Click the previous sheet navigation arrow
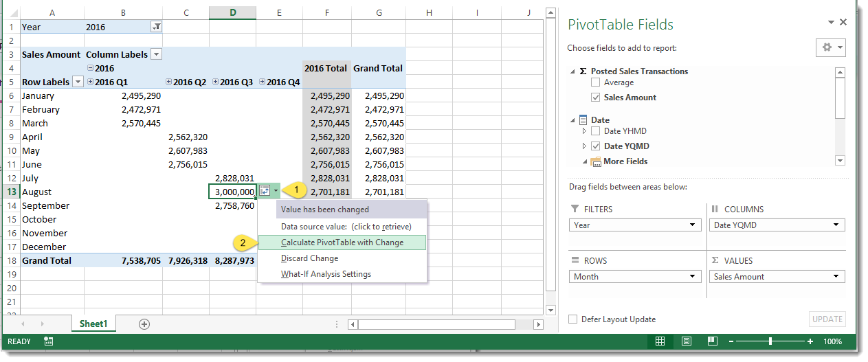The width and height of the screenshot is (868, 362). click(x=24, y=324)
